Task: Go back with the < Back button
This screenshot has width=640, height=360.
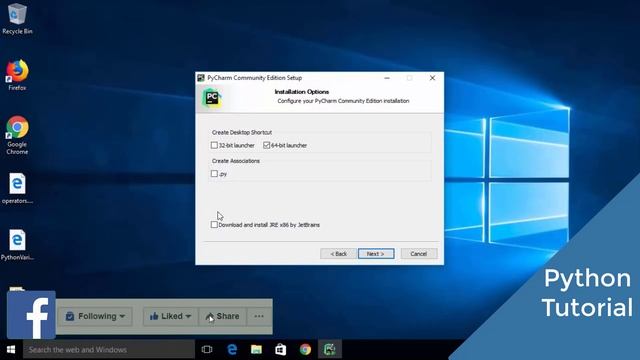Action: 338,254
